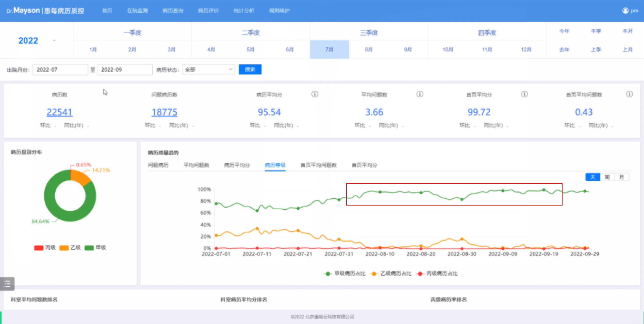The height and width of the screenshot is (324, 644).
Task: Select the 三季度 quarter header
Action: click(369, 32)
